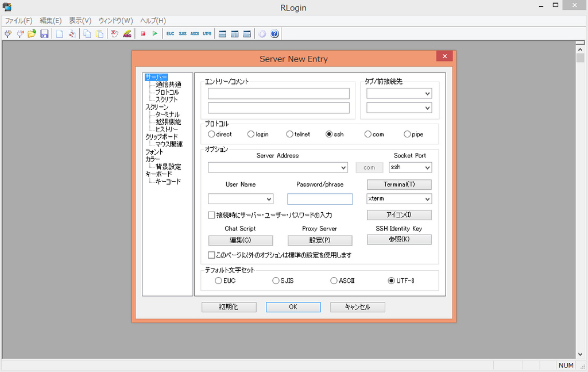This screenshot has height=372, width=588.
Task: Open the xterm terminal type dropdown
Action: point(427,198)
